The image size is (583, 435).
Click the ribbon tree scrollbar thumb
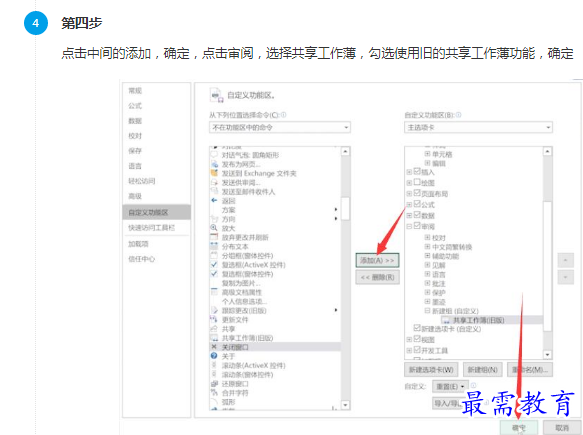(547, 266)
